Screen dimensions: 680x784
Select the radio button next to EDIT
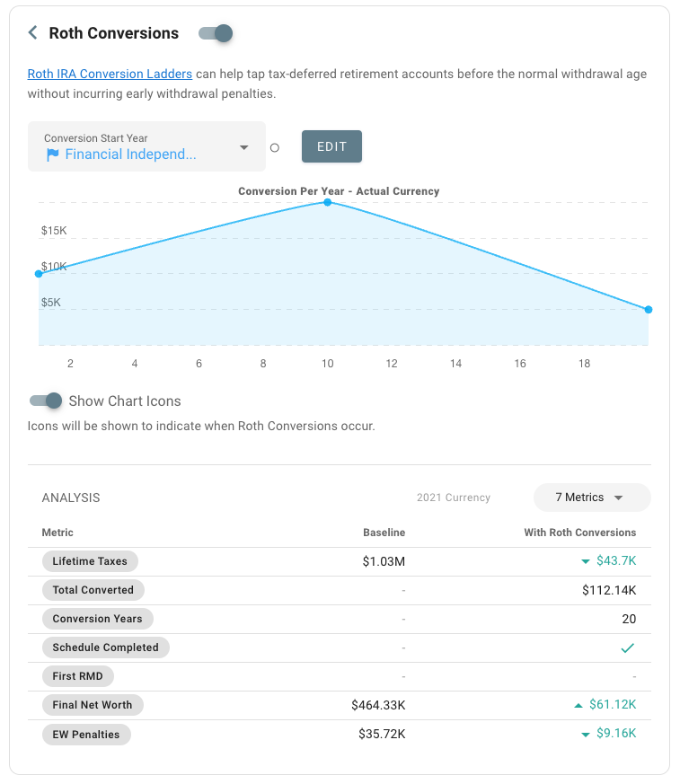[x=274, y=146]
